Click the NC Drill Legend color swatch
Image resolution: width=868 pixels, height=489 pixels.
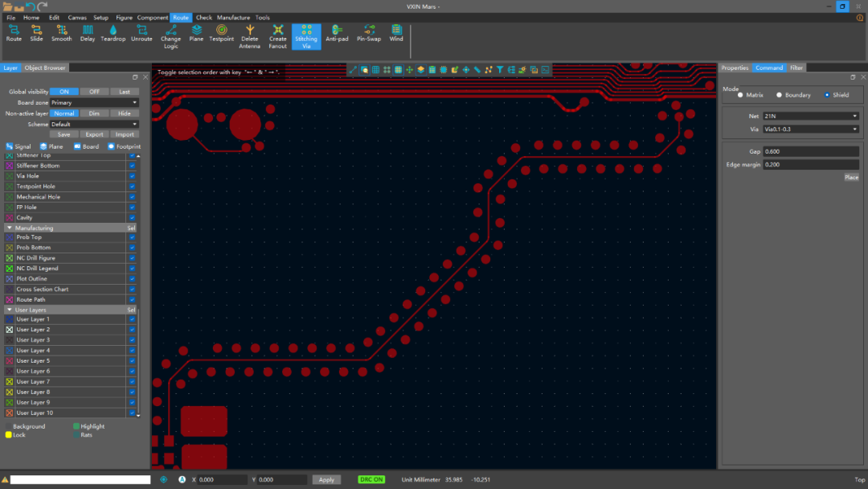10,269
